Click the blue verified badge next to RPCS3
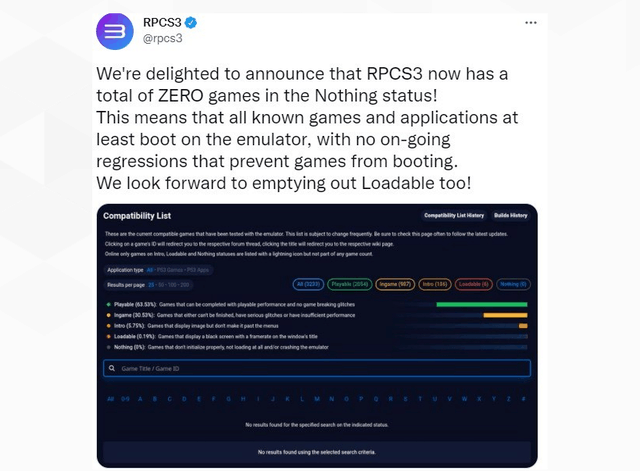The image size is (640, 471). coord(191,23)
